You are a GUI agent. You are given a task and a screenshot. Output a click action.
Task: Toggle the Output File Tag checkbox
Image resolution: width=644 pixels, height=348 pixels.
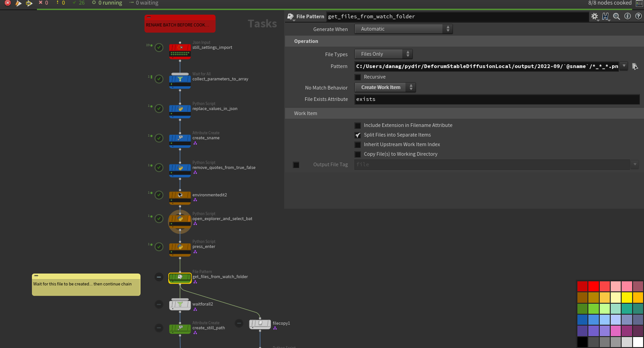click(296, 165)
